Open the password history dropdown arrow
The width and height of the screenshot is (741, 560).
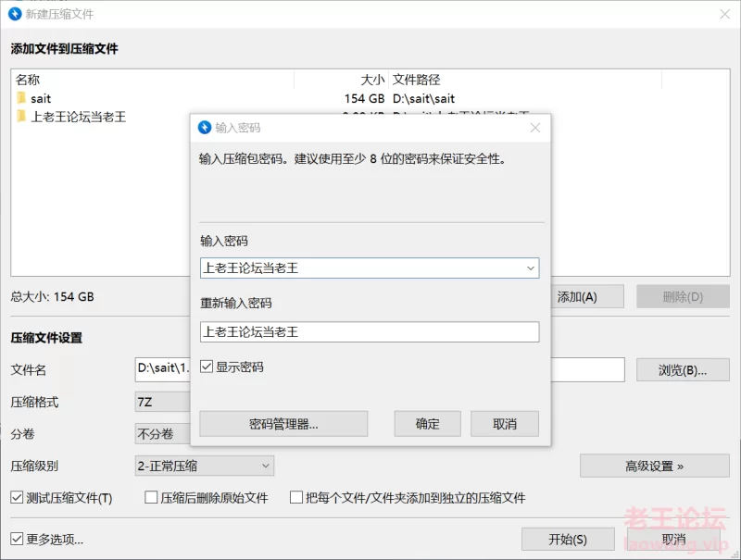click(x=531, y=268)
